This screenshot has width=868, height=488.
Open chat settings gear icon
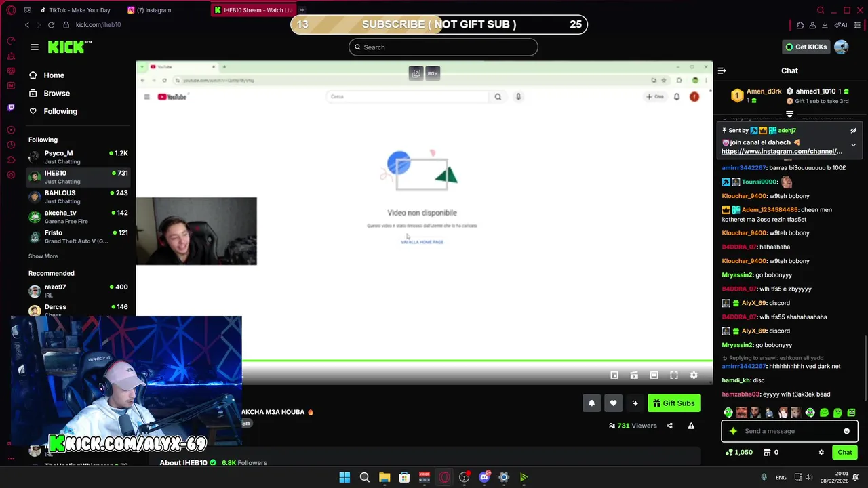[x=821, y=452]
